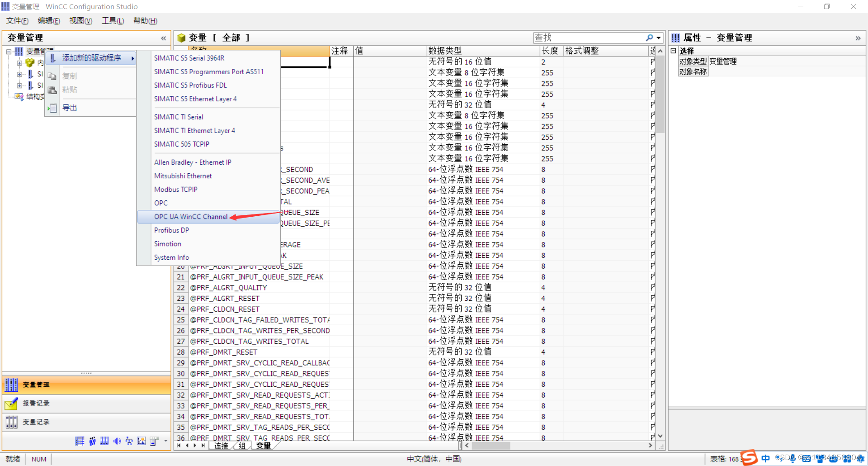Click the 格式调整 column header
Image resolution: width=868 pixels, height=466 pixels.
tap(606, 51)
